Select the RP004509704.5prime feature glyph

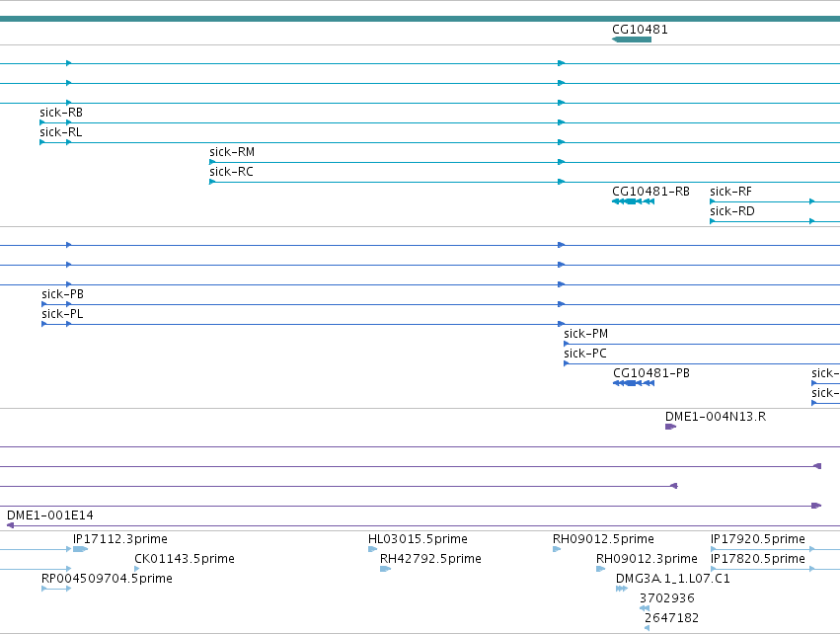(56, 589)
